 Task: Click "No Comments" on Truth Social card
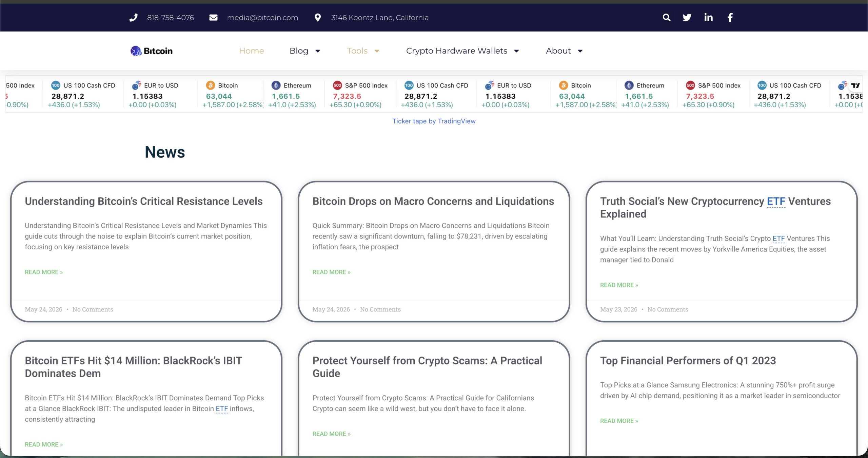pyautogui.click(x=668, y=309)
